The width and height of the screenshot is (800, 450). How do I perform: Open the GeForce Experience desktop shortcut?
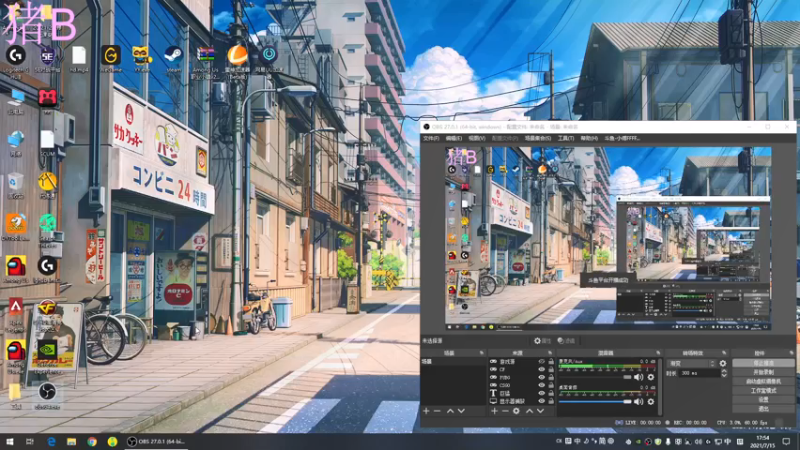coord(47,350)
